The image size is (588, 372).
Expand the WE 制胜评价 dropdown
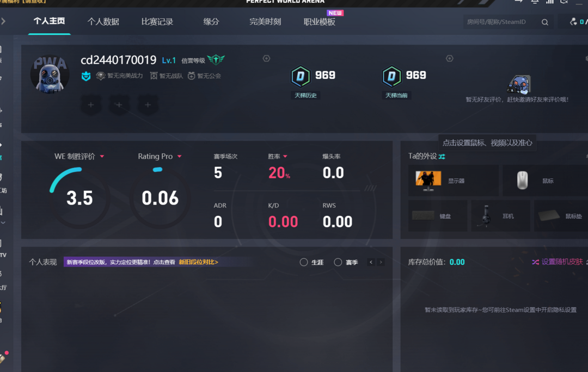click(x=102, y=157)
